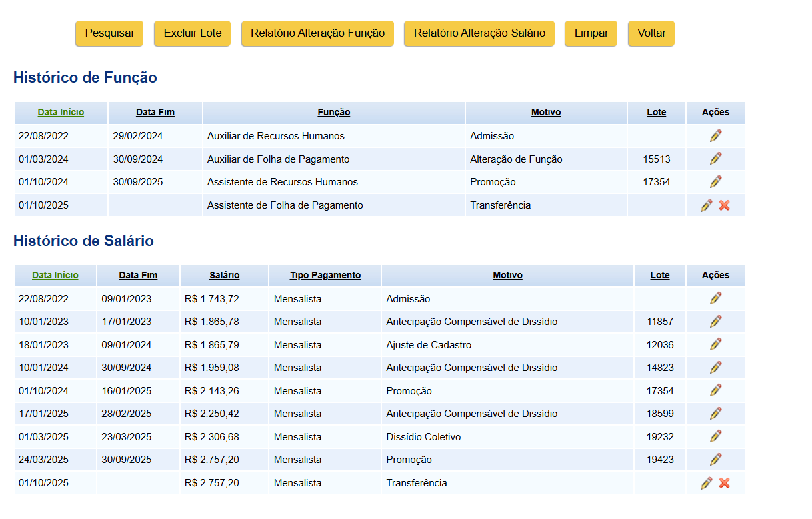Click the Pesquisar button

click(109, 33)
